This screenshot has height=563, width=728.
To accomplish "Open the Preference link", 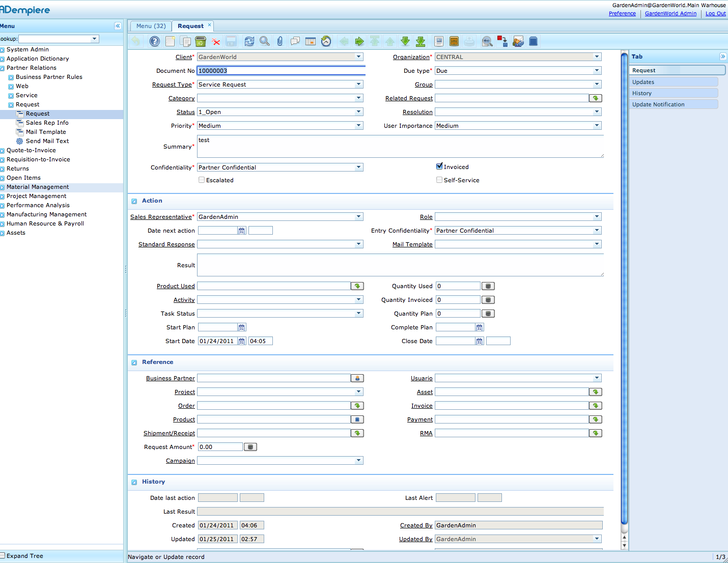I will 622,14.
